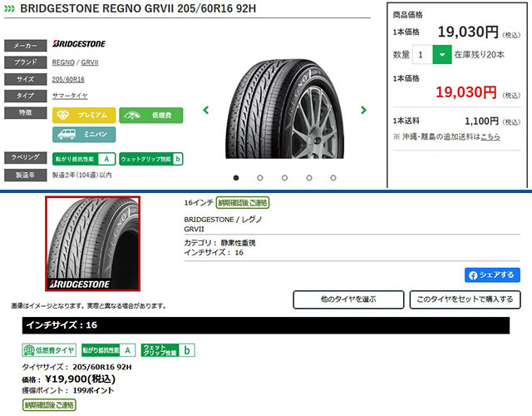Select the second carousel dot
This screenshot has height=416, width=532.
coord(260,177)
